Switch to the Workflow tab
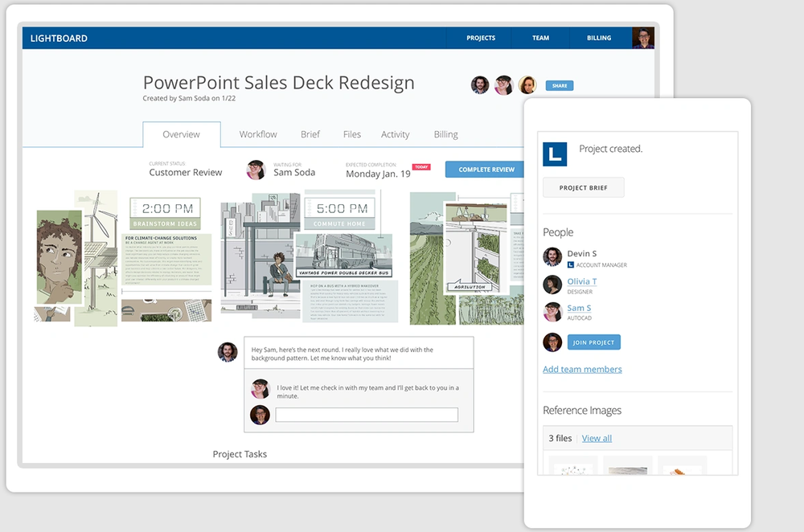Viewport: 804px width, 532px height. click(258, 134)
